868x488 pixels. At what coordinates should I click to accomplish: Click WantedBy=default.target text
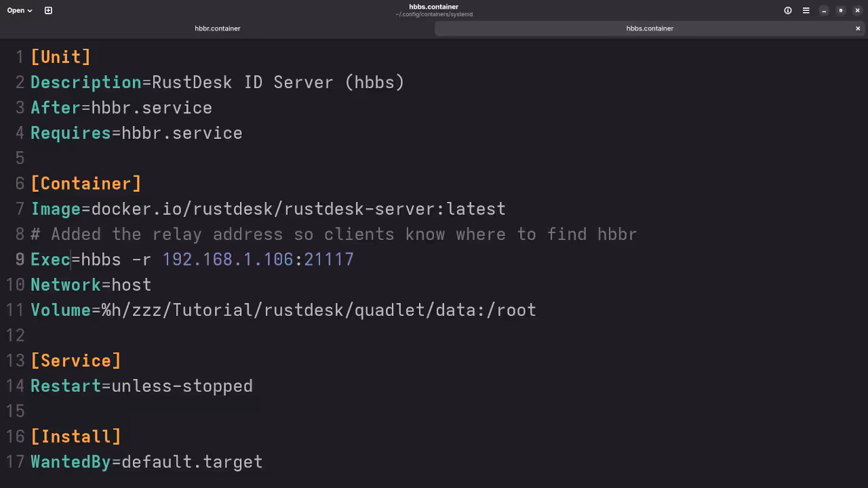pyautogui.click(x=146, y=462)
